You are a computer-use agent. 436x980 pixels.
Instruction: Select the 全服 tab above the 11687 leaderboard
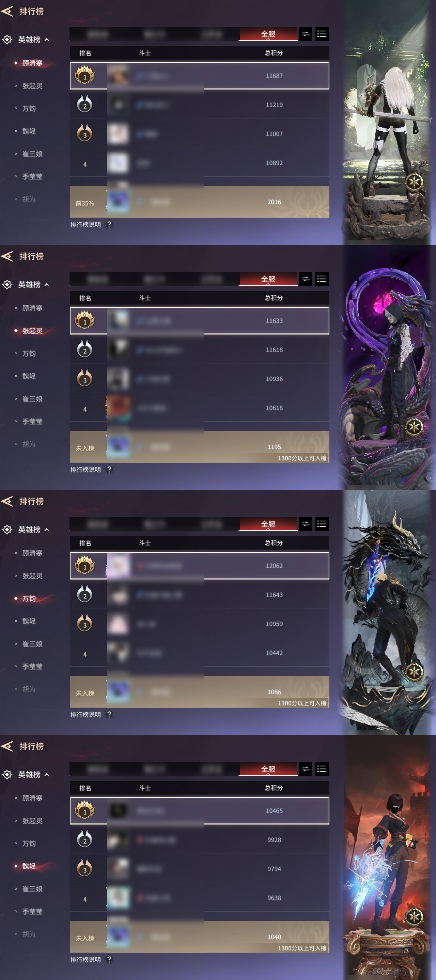click(x=268, y=34)
